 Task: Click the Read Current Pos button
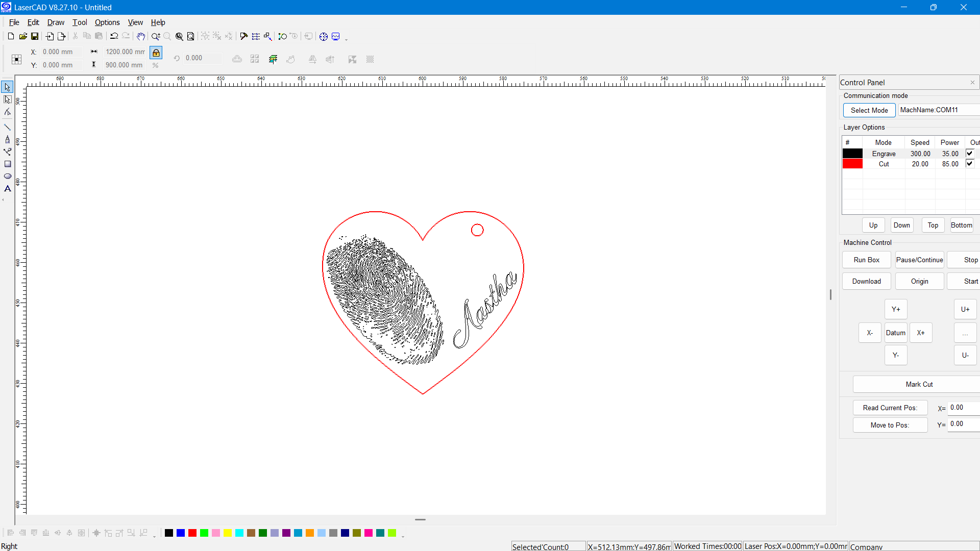890,408
